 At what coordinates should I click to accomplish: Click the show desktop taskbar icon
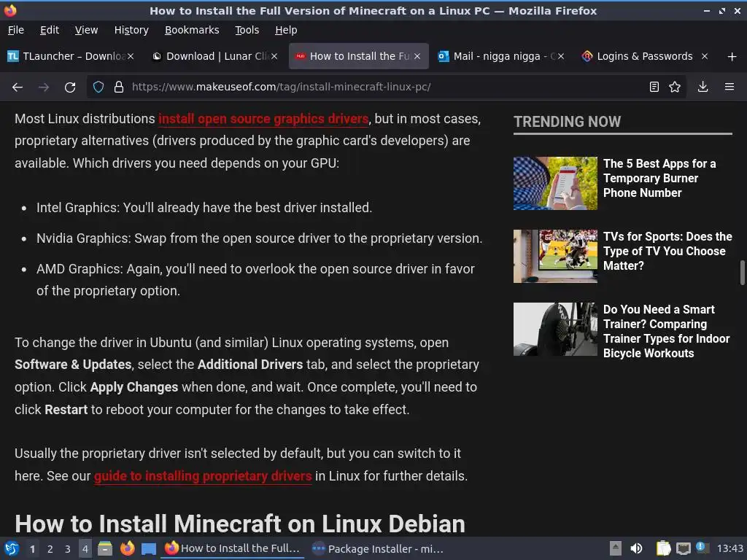click(x=149, y=548)
